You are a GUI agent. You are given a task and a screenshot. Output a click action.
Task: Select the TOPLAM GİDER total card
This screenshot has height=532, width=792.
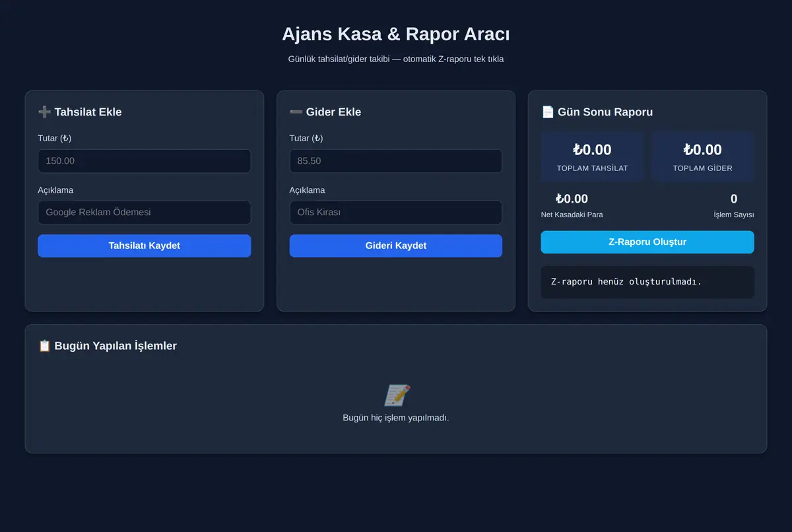coord(702,156)
